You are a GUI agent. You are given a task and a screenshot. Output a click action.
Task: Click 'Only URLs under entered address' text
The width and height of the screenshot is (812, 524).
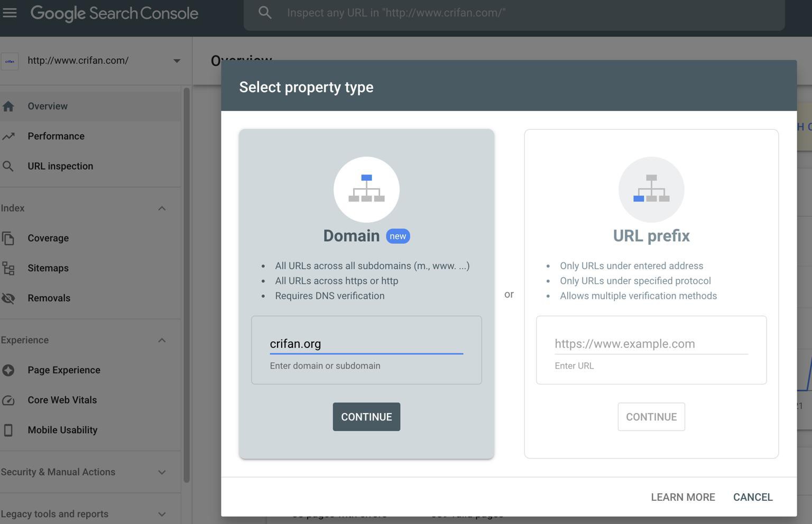632,266
